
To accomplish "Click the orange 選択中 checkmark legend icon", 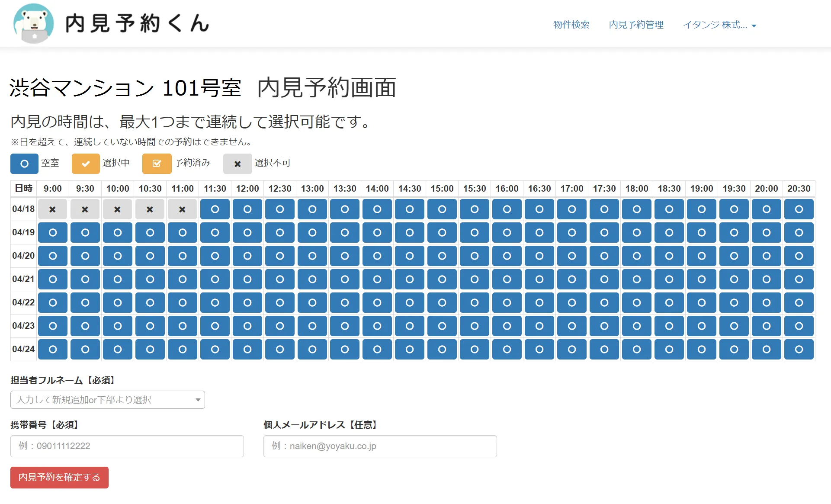I will (x=86, y=164).
